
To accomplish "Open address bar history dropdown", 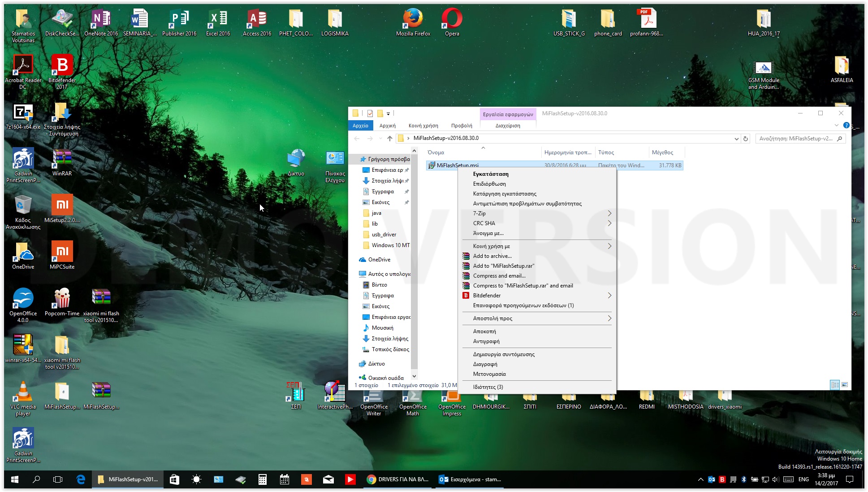I will [x=736, y=139].
